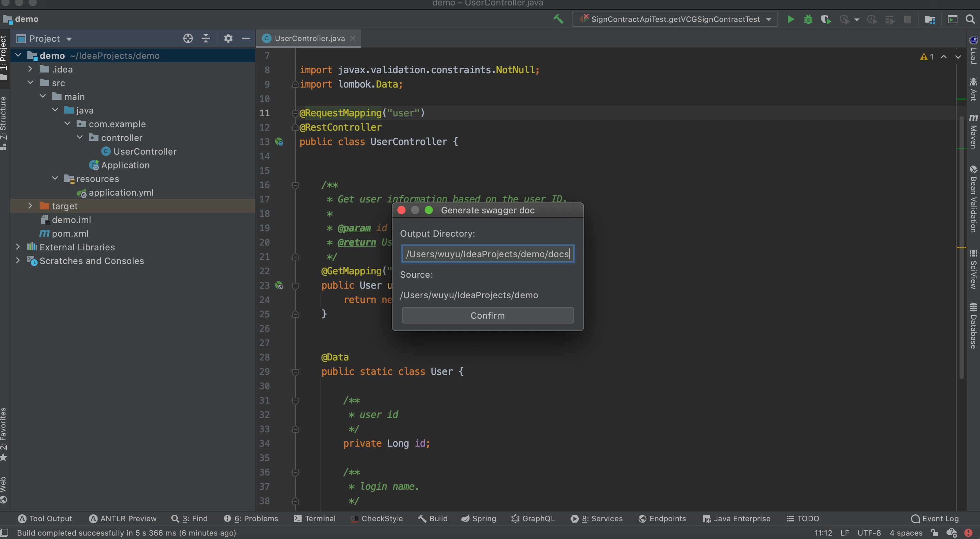Hide the Project tool window with minus icon
Screen dimensions: 980x539
coord(246,38)
